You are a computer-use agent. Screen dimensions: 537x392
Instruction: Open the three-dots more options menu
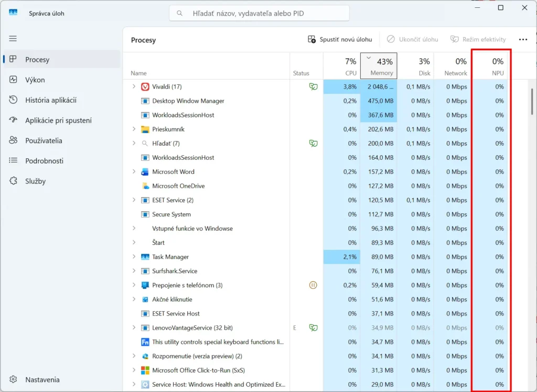tap(523, 40)
